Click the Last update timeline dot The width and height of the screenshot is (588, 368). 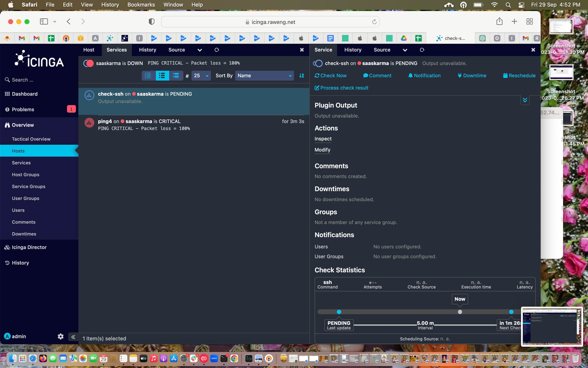pyautogui.click(x=339, y=312)
